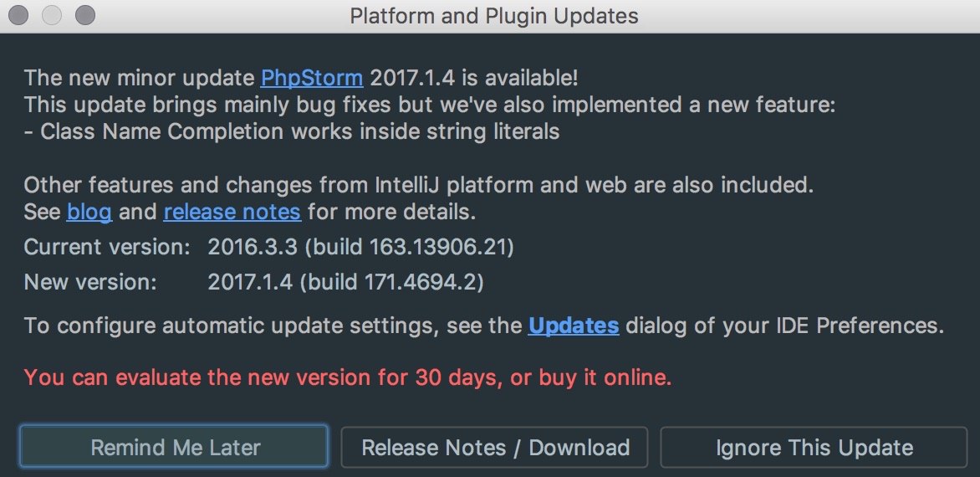
Task: Click the 'mainly bug fixes' sentence
Action: 430,105
